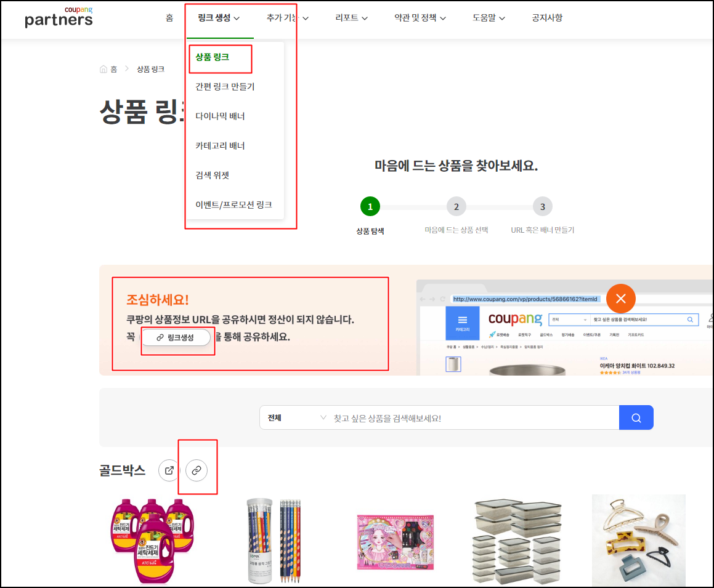
Task: Expand the 약관 및 정책 menu
Action: pos(420,18)
